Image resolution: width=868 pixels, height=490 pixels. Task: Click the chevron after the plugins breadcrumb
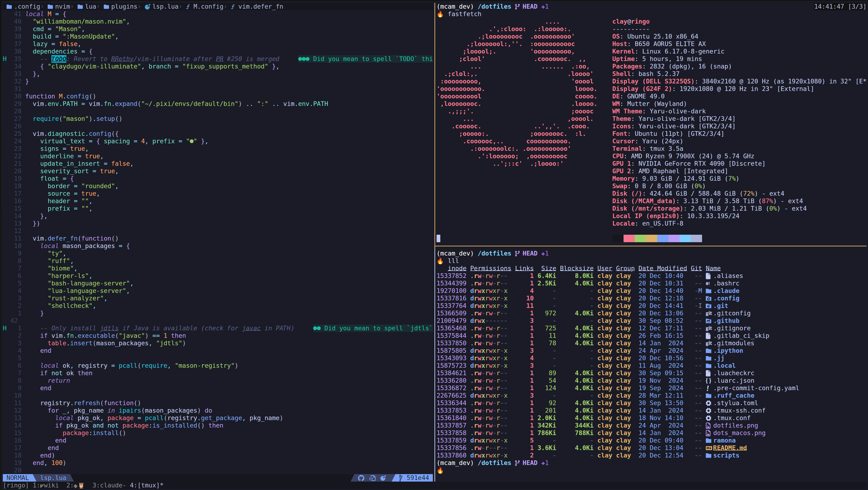click(x=140, y=7)
